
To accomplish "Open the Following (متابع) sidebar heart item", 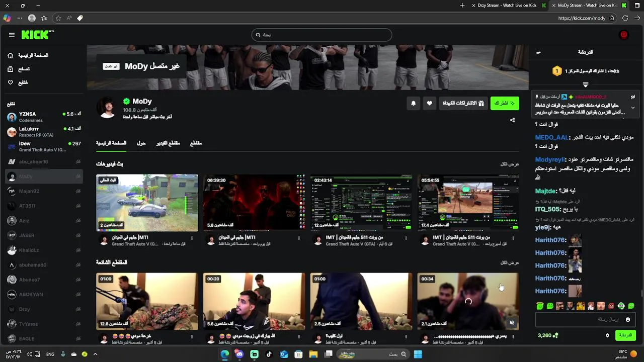I will pos(18,82).
